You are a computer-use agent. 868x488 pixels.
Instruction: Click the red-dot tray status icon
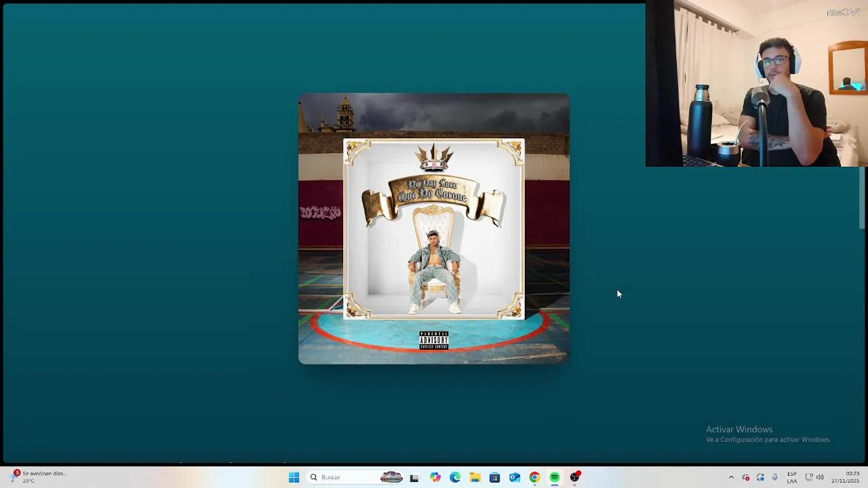[746, 477]
